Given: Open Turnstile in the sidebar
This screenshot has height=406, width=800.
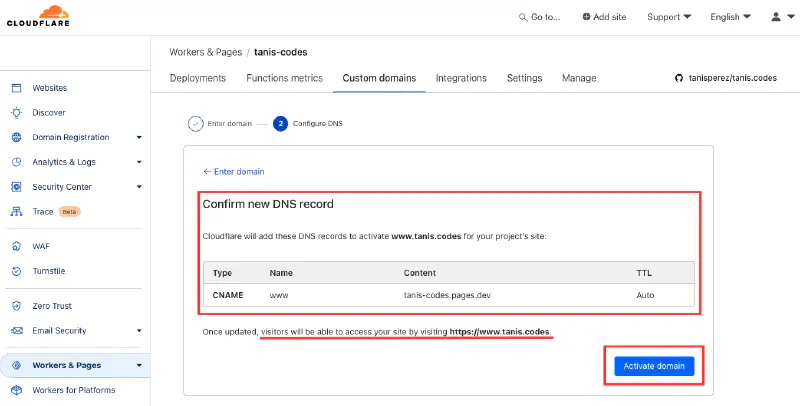Looking at the screenshot, I should tap(48, 271).
